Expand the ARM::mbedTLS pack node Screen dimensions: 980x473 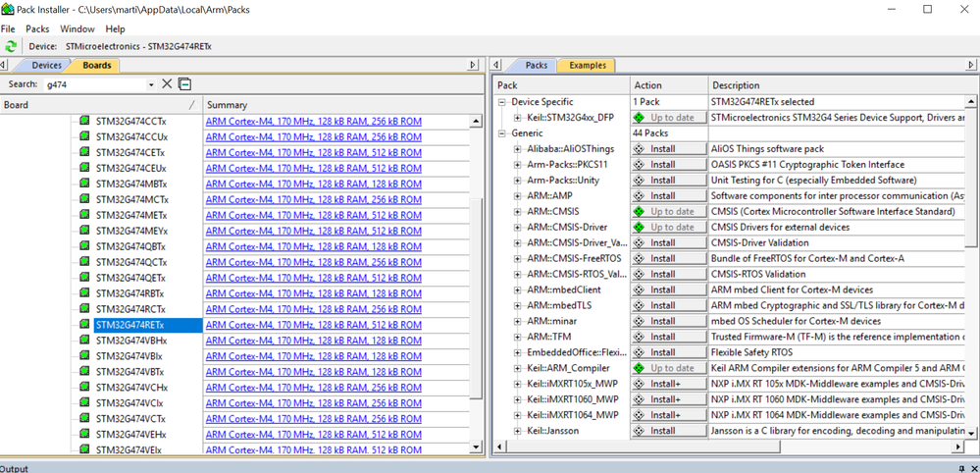click(518, 305)
